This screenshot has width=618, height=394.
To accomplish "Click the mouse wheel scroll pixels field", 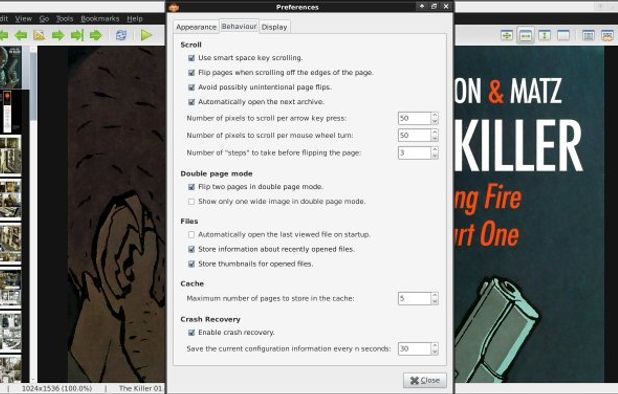I will [414, 135].
